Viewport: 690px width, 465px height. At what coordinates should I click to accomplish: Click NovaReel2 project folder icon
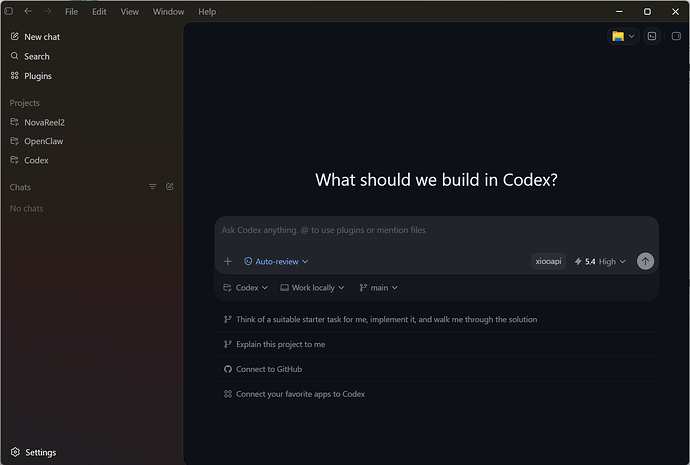[x=15, y=122]
